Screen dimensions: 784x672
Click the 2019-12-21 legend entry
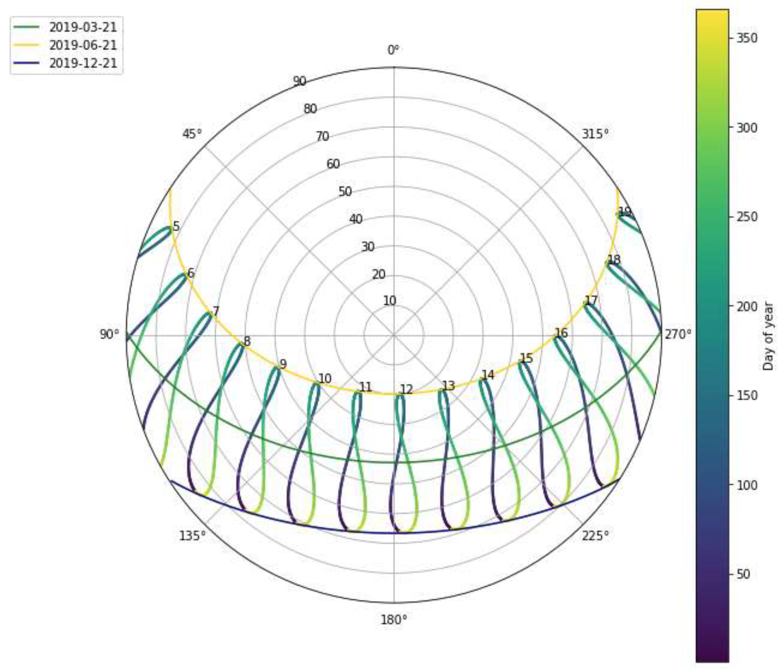click(83, 63)
